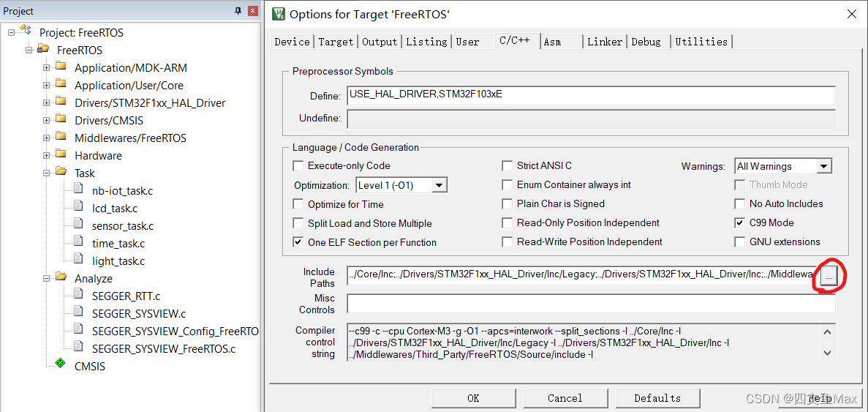The width and height of the screenshot is (868, 412).
Task: Expand Drivers/CMSIS group
Action: tap(47, 120)
